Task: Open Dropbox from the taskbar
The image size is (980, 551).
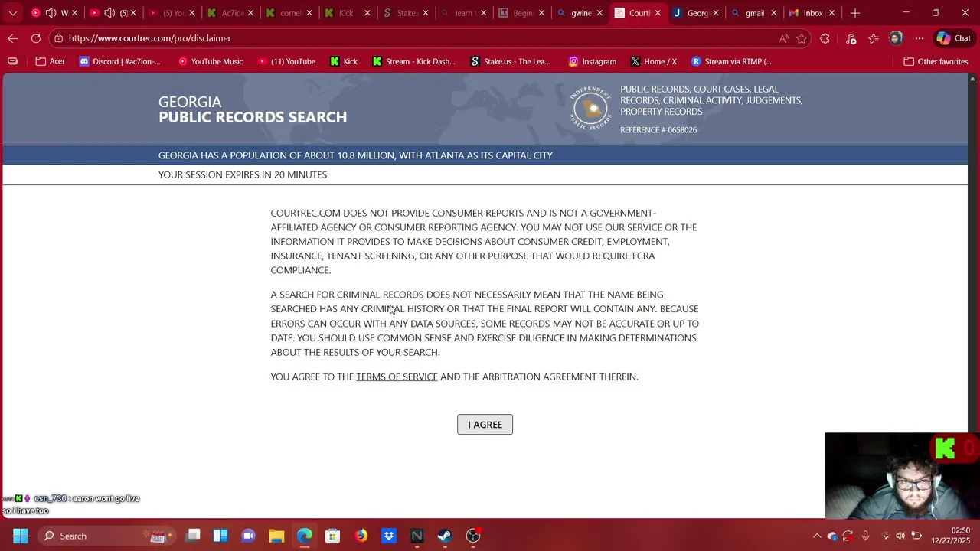Action: click(389, 536)
